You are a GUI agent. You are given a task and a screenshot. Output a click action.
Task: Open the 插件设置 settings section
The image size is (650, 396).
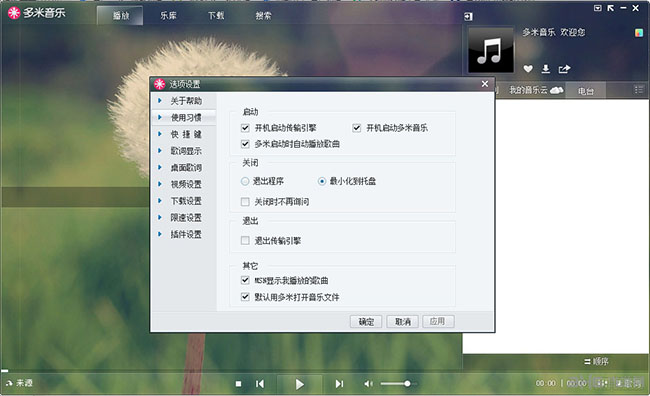pos(184,234)
